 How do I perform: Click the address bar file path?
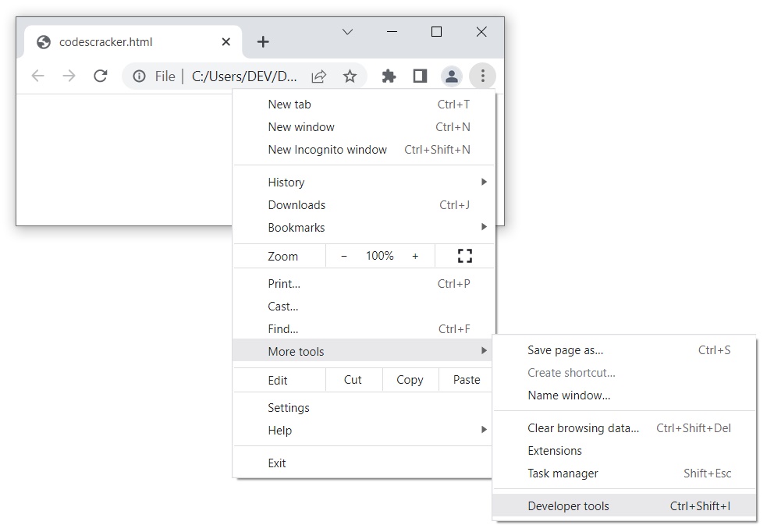[244, 76]
